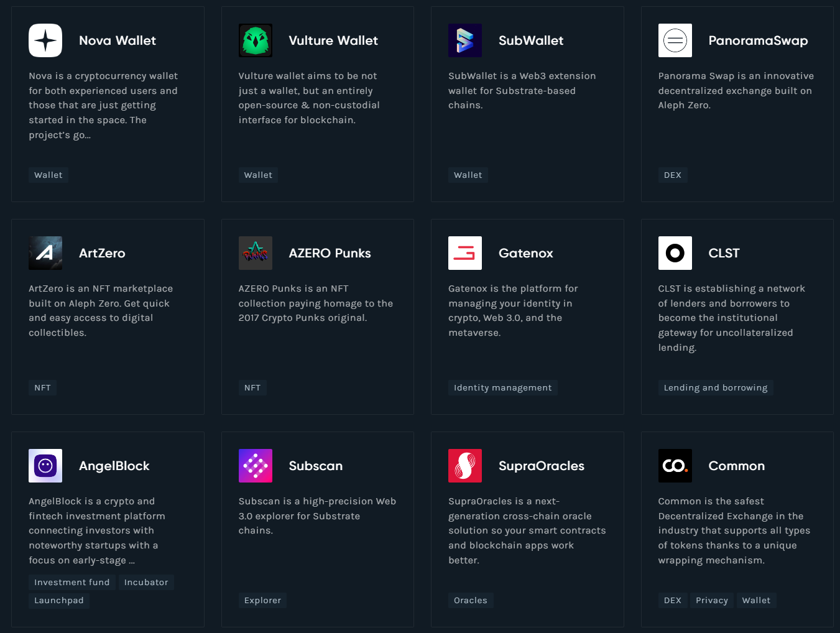The image size is (840, 633).
Task: Click the AngelBlock purple face icon
Action: tap(45, 466)
